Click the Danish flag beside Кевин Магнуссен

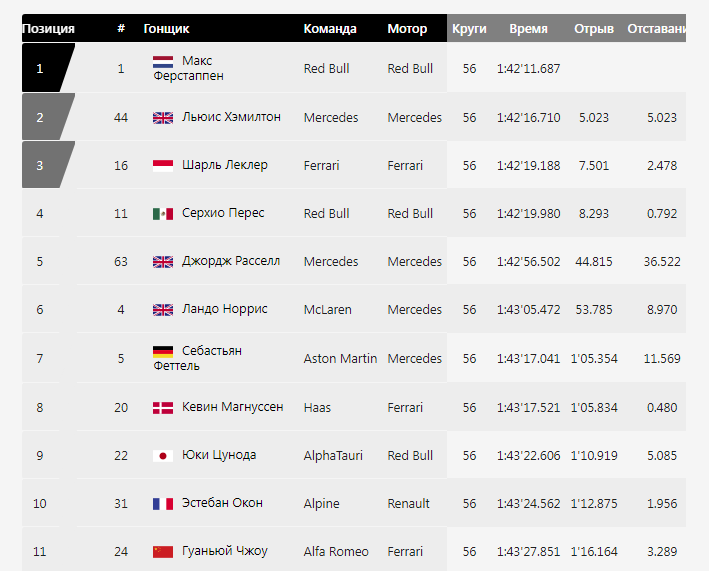pyautogui.click(x=163, y=408)
